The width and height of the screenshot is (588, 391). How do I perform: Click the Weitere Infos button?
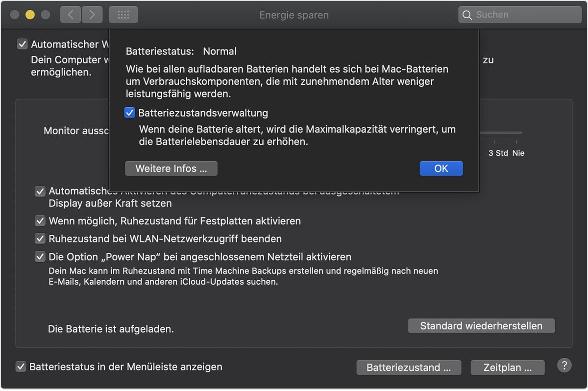click(x=171, y=169)
